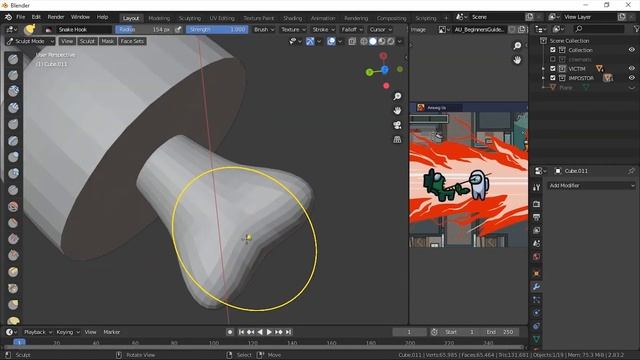Hide IMPOSTOR with its eye icon
Image resolution: width=640 pixels, height=360 pixels.
coord(631,78)
